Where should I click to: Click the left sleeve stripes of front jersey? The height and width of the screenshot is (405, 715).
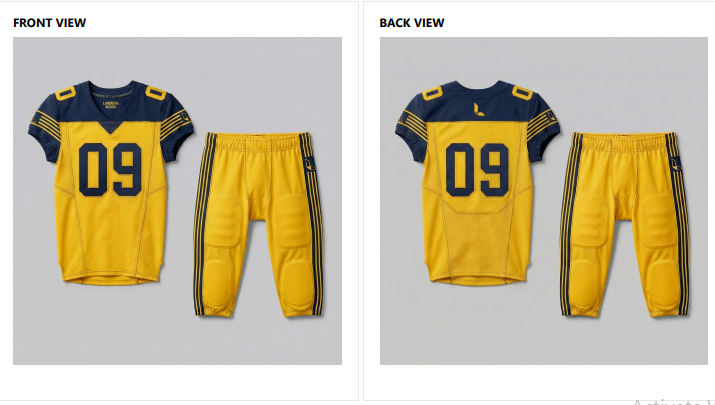tap(46, 124)
